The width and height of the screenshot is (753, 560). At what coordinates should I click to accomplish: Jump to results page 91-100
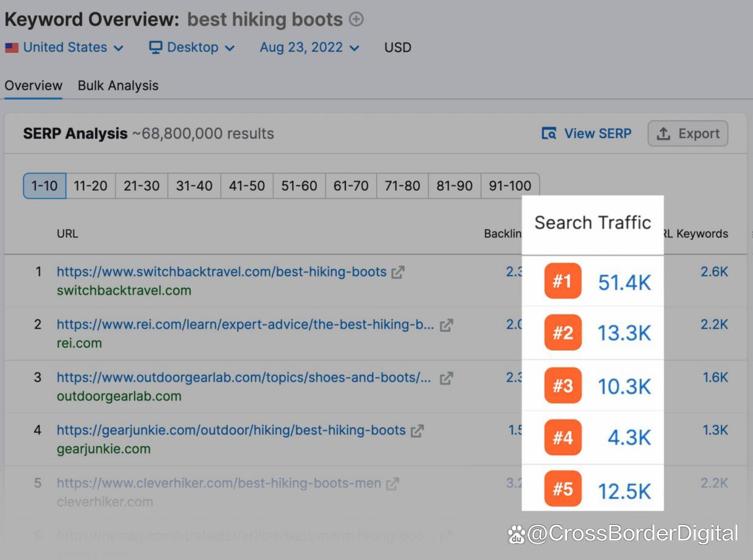tap(509, 186)
